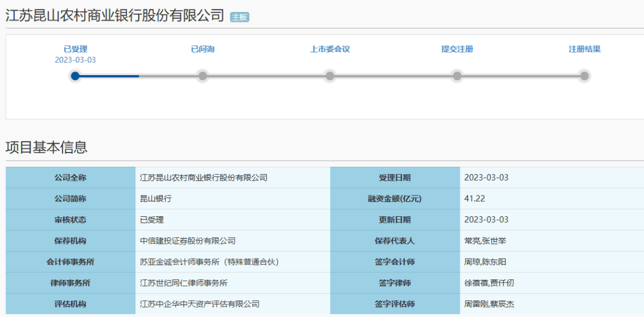The width and height of the screenshot is (644, 317).
Task: Click the 昆山银行 cell
Action: (x=233, y=199)
